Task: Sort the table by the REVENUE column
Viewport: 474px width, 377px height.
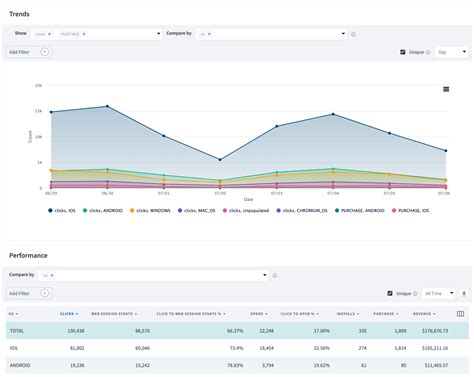Action: pos(424,314)
